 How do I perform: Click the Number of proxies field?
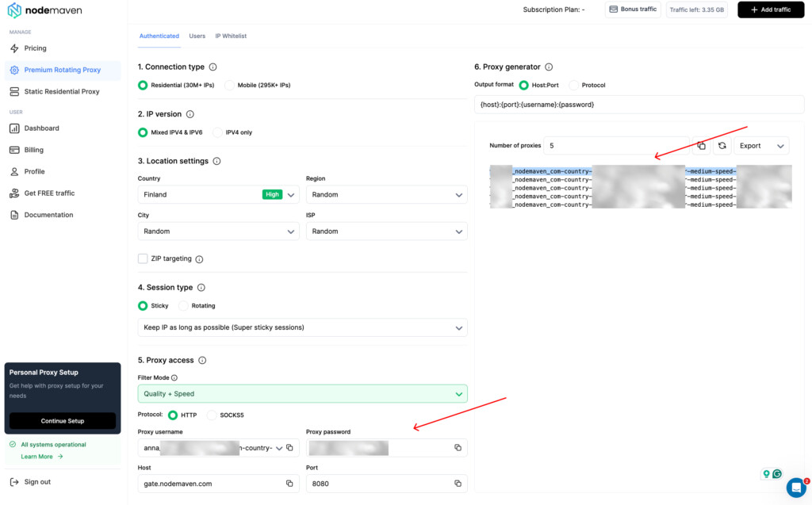point(616,146)
